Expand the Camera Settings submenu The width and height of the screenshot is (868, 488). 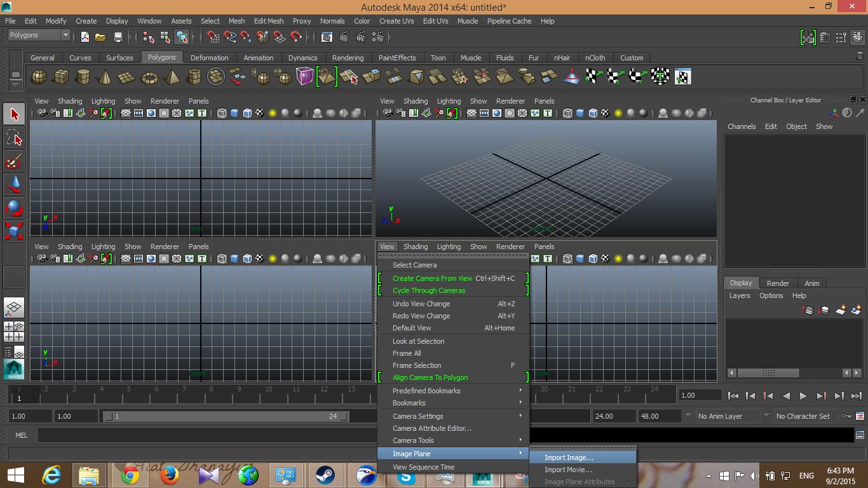pos(453,416)
